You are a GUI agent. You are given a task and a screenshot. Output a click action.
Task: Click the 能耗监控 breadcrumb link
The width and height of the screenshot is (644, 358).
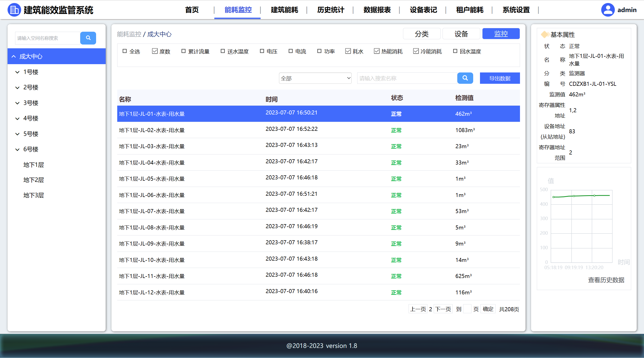coord(129,34)
